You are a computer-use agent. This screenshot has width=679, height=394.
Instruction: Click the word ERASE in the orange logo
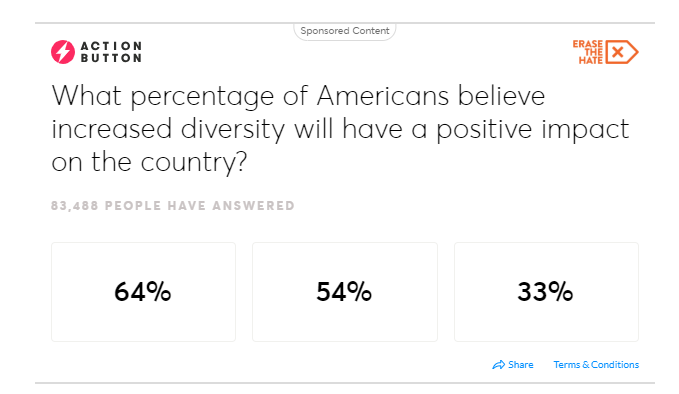pyautogui.click(x=588, y=44)
